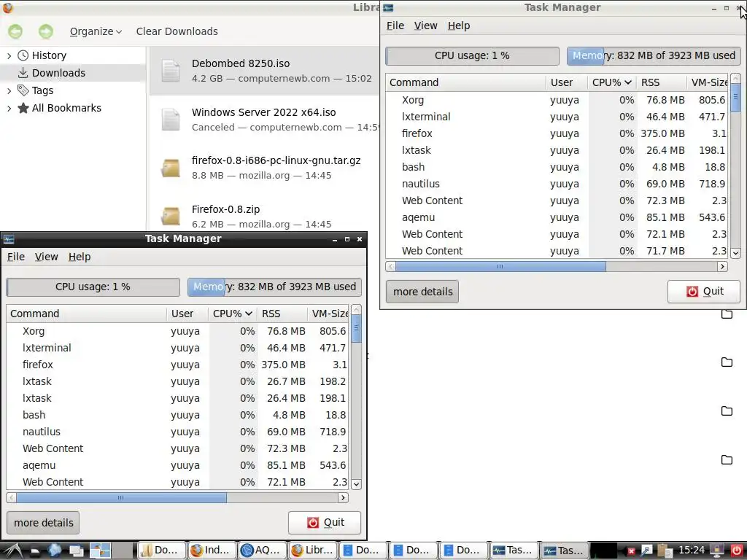This screenshot has width=747, height=560.
Task: Click Memory usage bar in lower-left Task Manager
Action: (274, 287)
